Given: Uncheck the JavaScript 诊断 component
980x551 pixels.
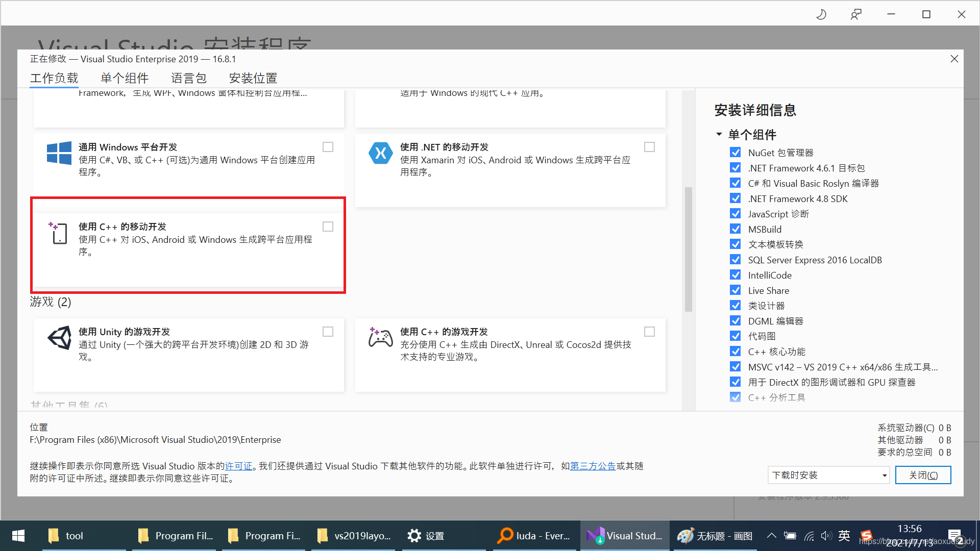Looking at the screenshot, I should pos(735,214).
